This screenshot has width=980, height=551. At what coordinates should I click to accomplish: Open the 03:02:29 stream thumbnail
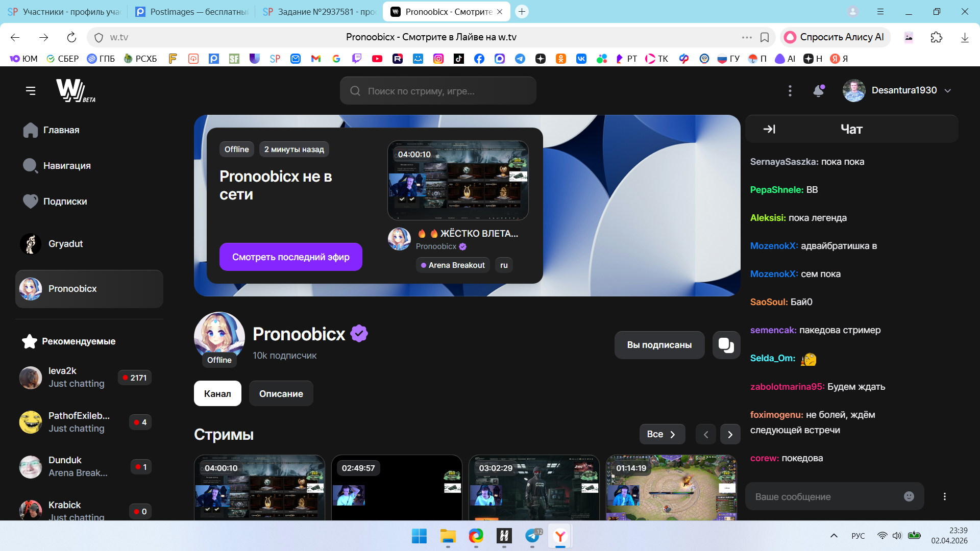534,488
